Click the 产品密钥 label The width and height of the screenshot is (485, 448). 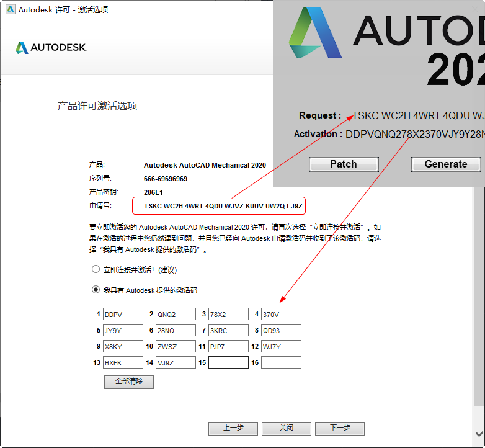tap(104, 192)
